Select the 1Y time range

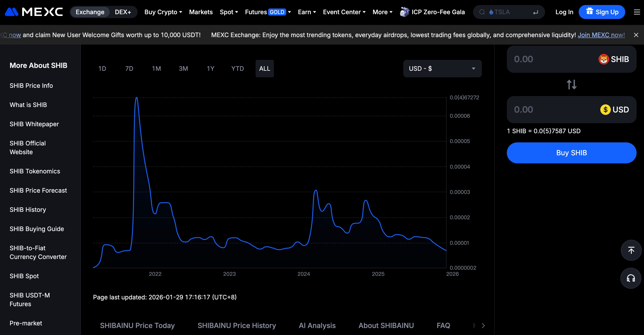pos(211,69)
